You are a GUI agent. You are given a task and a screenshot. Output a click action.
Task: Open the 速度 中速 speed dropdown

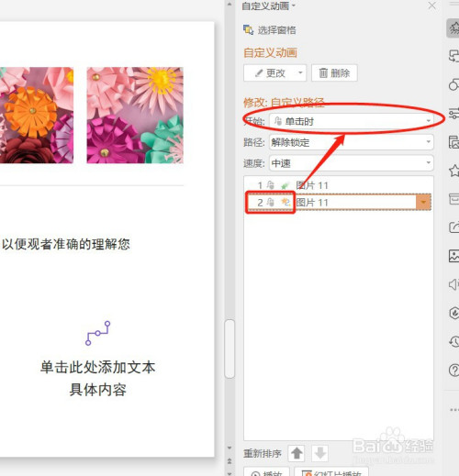pyautogui.click(x=352, y=163)
